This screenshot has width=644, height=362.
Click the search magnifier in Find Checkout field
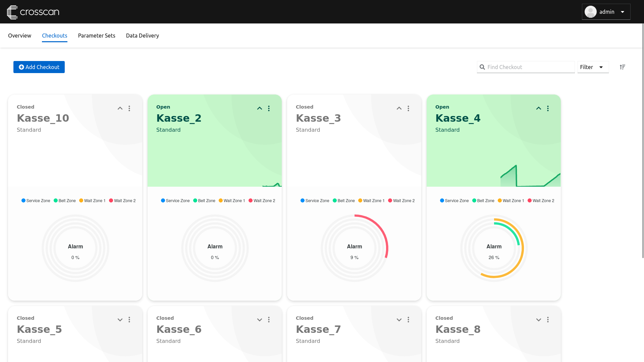click(482, 67)
